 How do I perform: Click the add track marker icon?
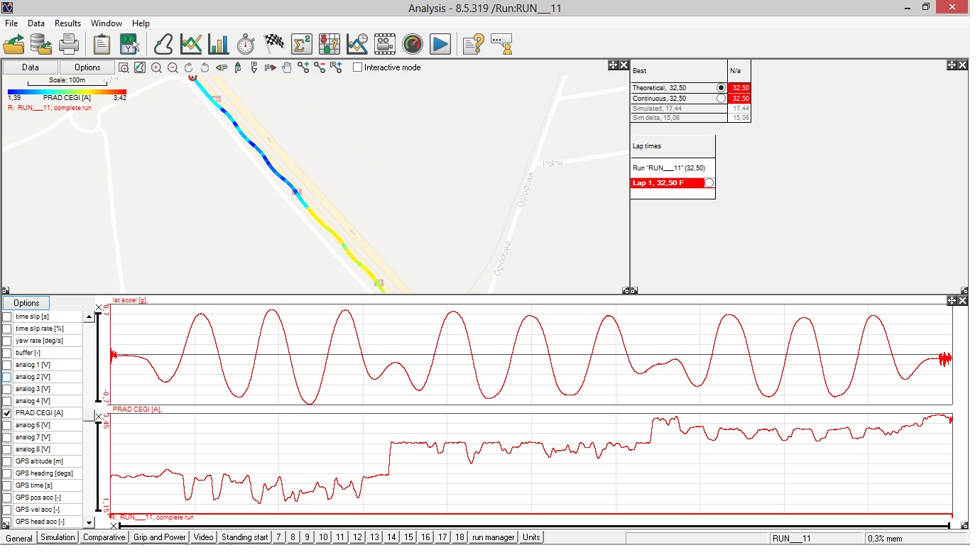[303, 67]
